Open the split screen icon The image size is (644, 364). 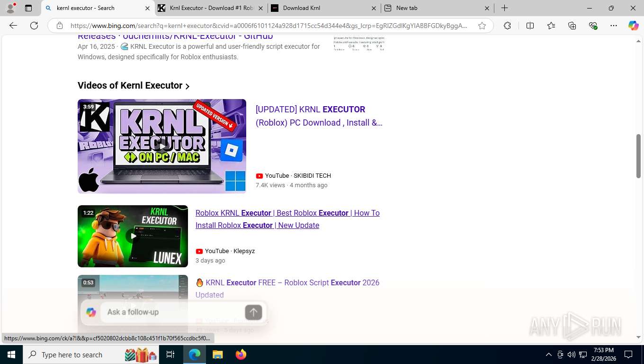point(530,26)
